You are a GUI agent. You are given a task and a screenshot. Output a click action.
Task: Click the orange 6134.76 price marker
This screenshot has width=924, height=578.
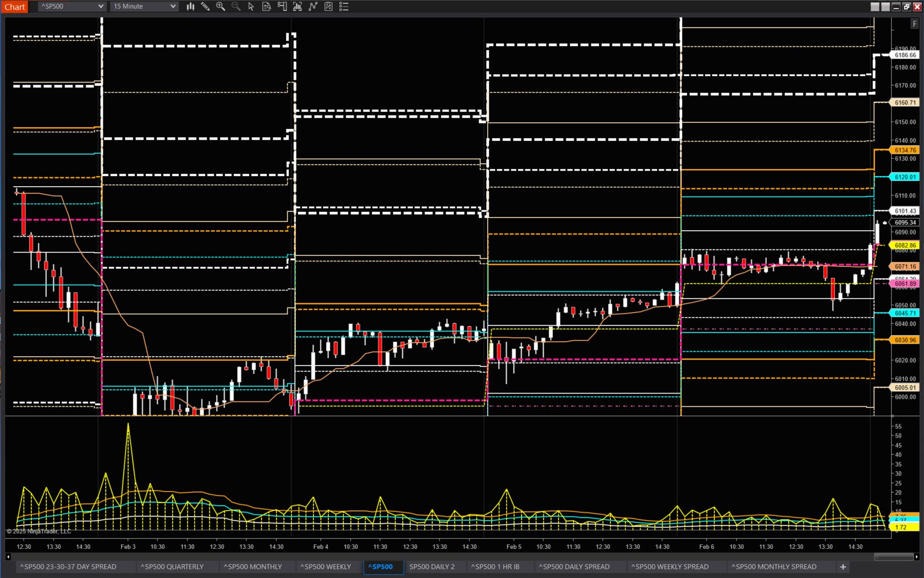pyautogui.click(x=905, y=150)
